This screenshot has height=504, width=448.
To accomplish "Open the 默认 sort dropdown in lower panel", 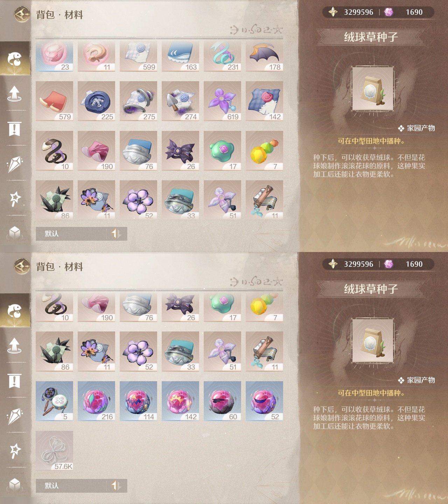I will click(x=71, y=486).
